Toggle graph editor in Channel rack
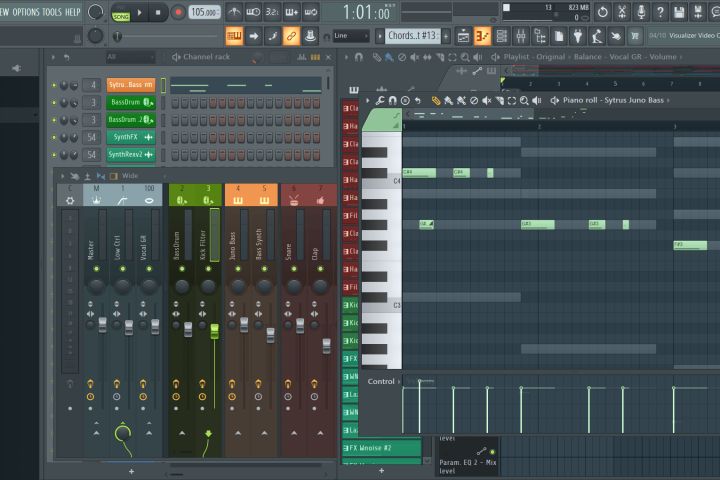 pyautogui.click(x=302, y=57)
